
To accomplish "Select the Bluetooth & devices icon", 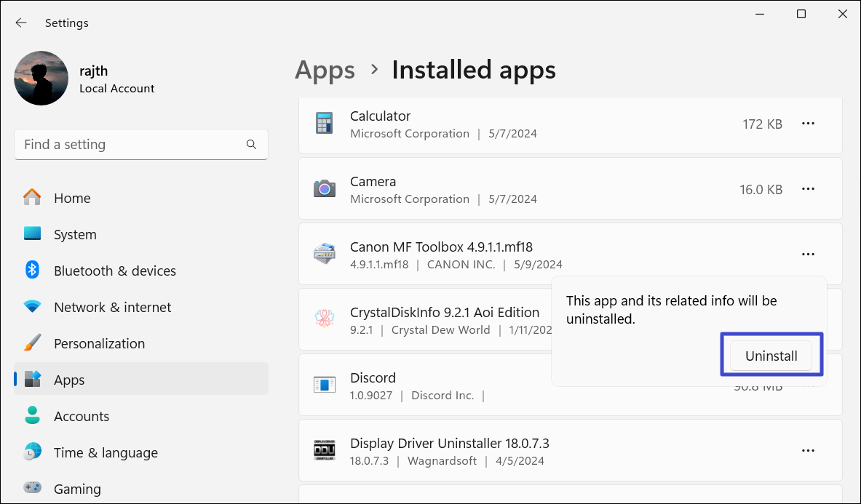I will 32,271.
